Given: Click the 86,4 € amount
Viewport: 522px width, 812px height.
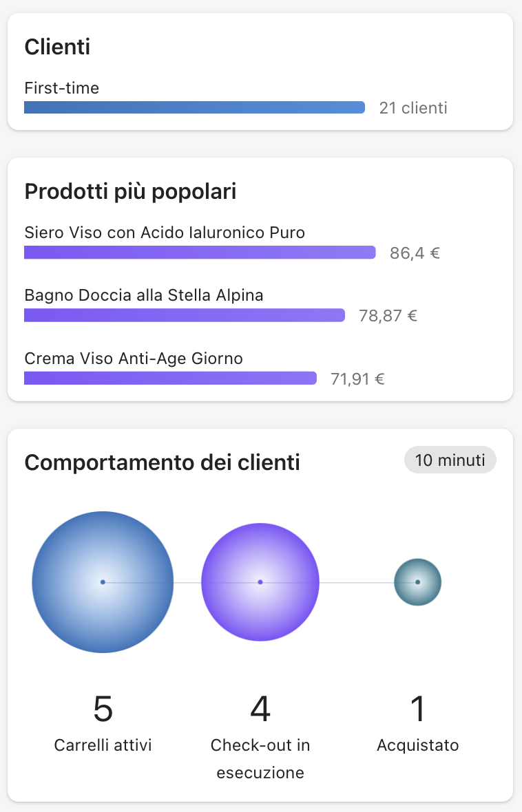Looking at the screenshot, I should [x=415, y=253].
